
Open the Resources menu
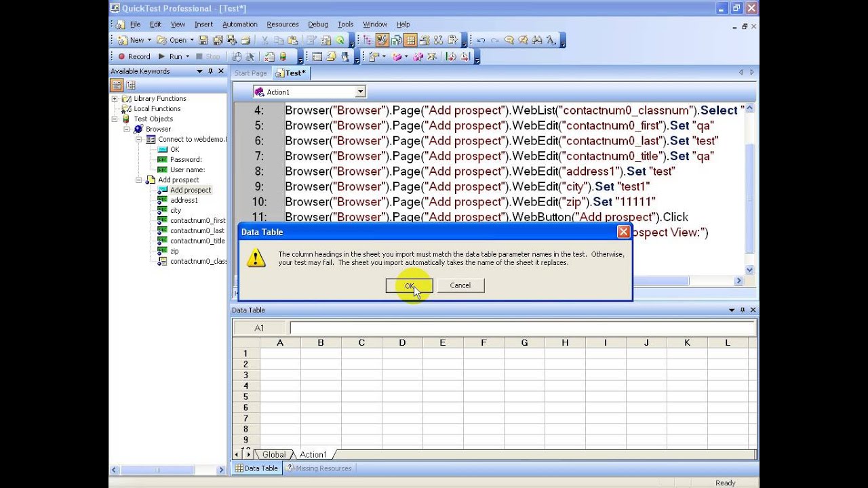tap(283, 24)
